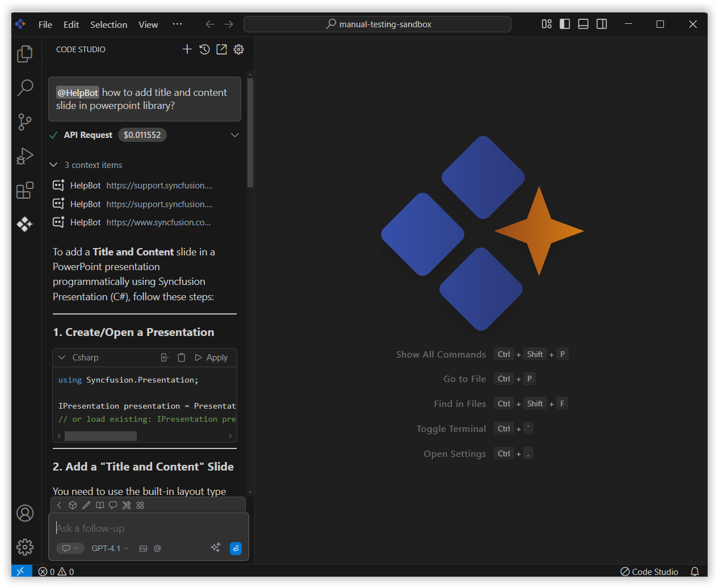Navigate forward with right arrow
The height and width of the screenshot is (588, 719).
point(229,24)
